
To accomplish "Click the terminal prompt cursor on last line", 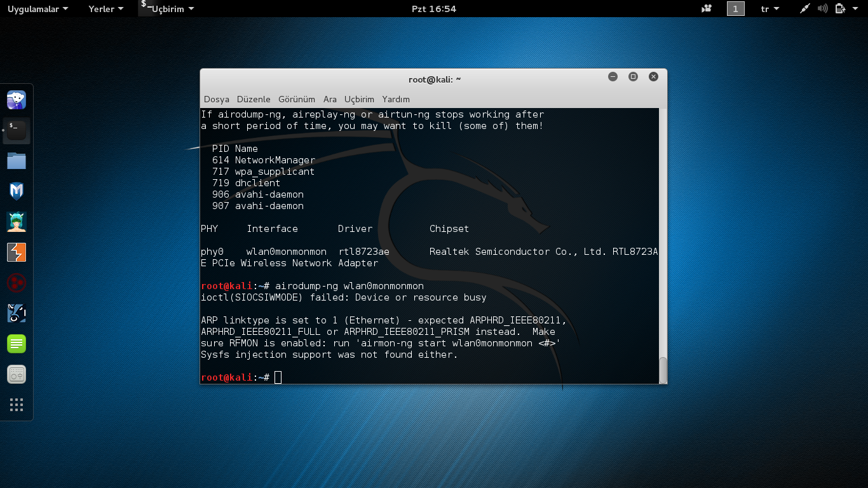I will coord(278,377).
